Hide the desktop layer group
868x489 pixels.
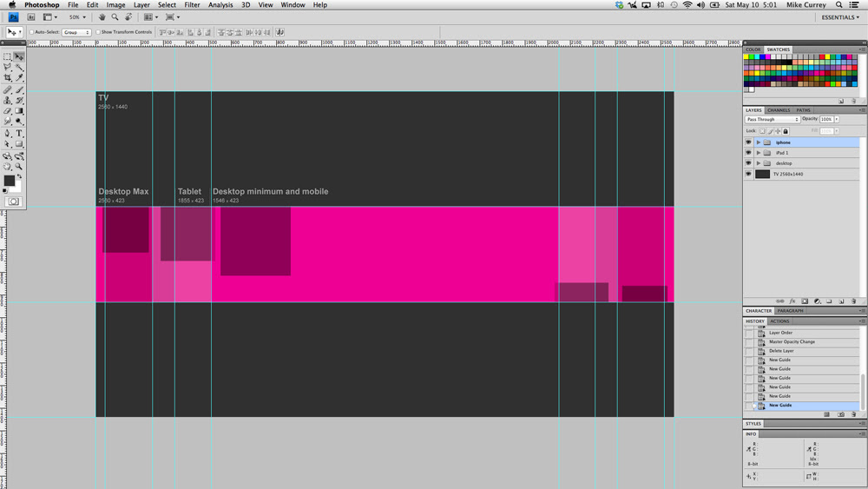point(748,163)
